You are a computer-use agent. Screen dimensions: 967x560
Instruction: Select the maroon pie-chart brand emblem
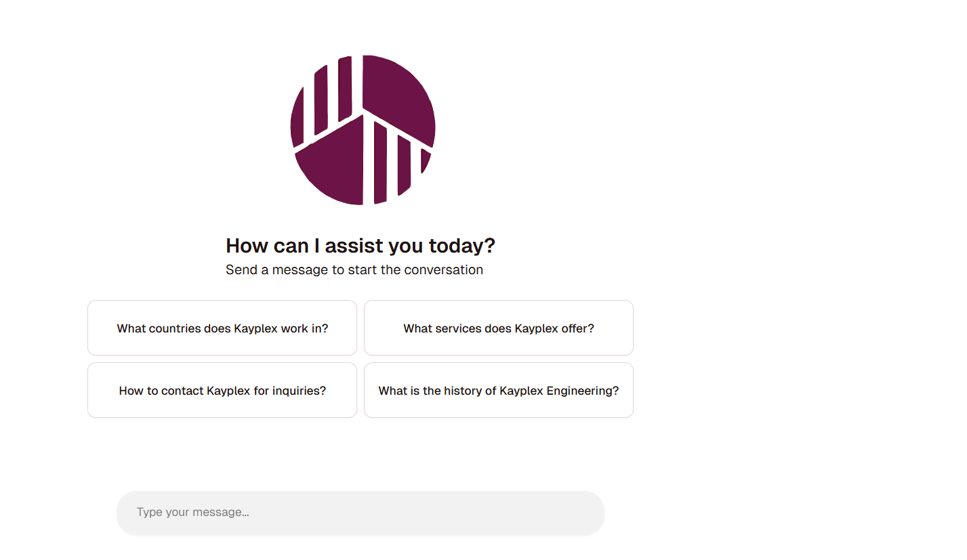coord(363,129)
